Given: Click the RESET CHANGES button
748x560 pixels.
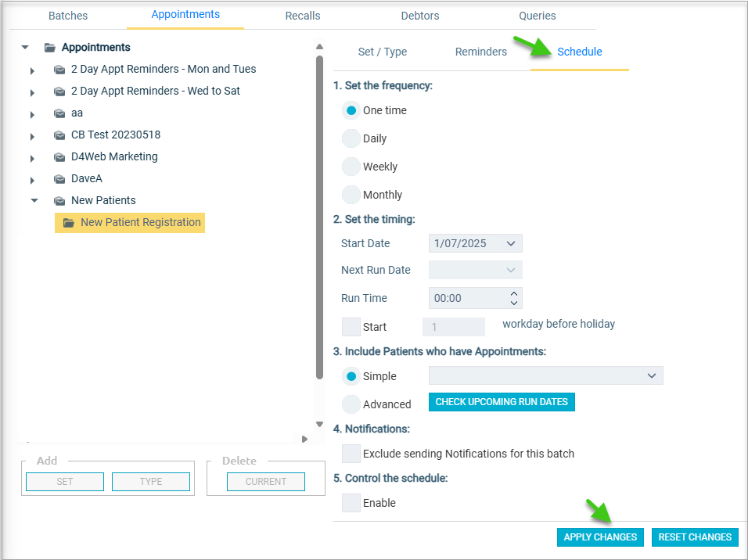Looking at the screenshot, I should pyautogui.click(x=695, y=537).
